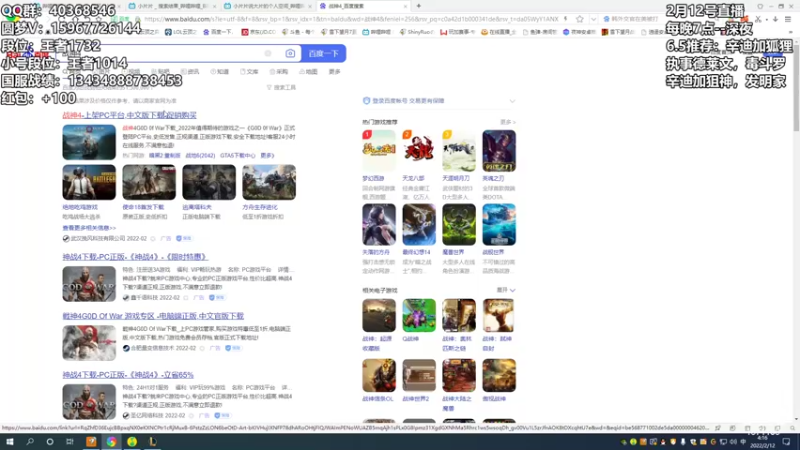Open the address bar dropdown arrow
The image size is (800, 450).
593,19
